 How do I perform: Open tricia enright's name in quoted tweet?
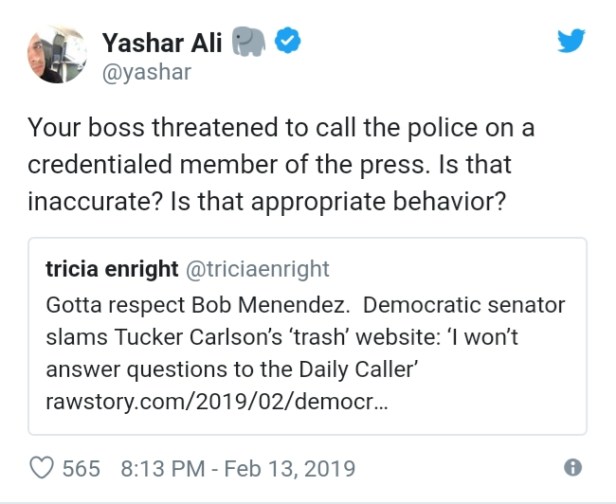[112, 269]
